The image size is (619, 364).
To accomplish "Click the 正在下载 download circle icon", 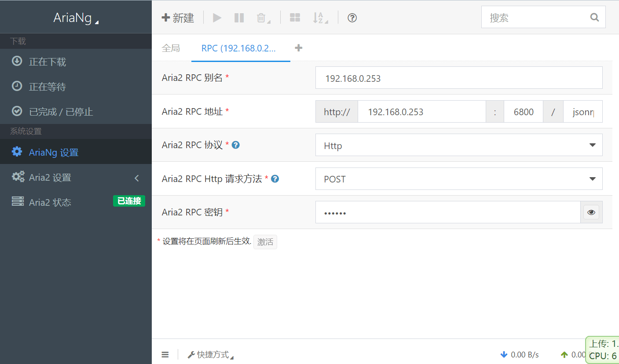I will 17,61.
